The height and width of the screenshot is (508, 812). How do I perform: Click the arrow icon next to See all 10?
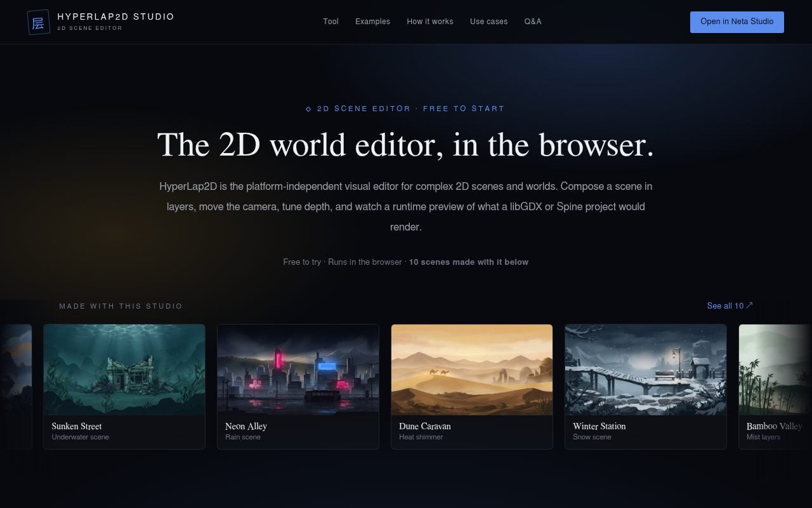(749, 305)
